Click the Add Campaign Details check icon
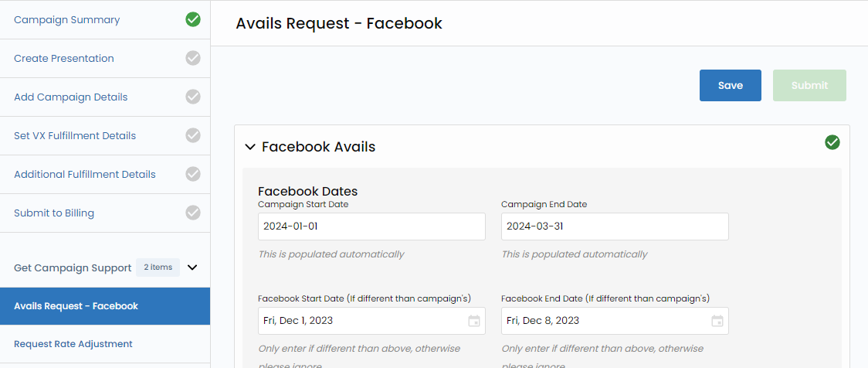868x368 pixels. point(193,97)
